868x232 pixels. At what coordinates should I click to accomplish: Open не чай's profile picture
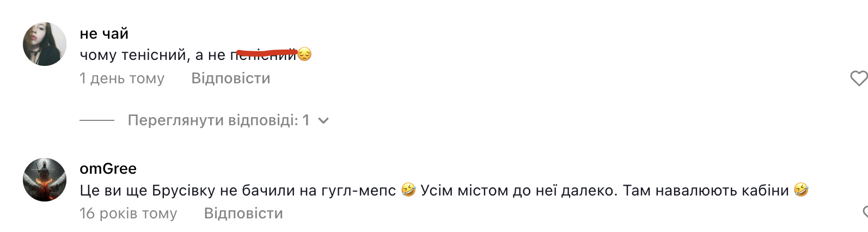point(45,44)
